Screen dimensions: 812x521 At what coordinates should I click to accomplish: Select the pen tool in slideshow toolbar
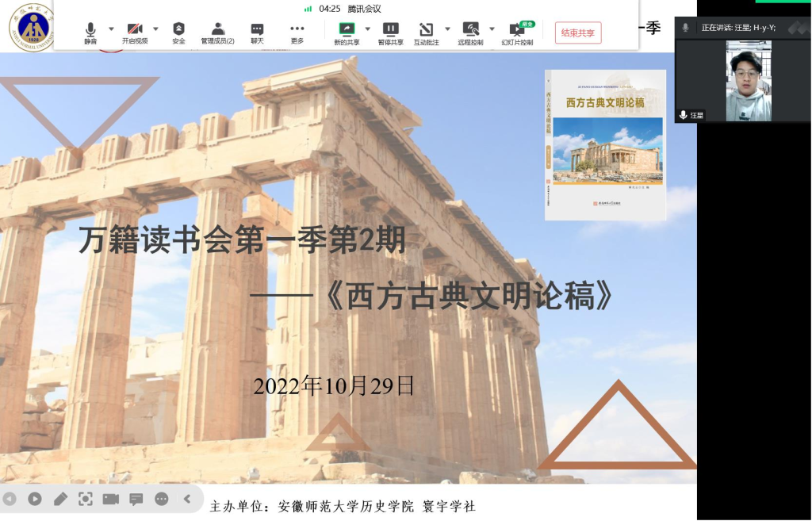(60, 499)
